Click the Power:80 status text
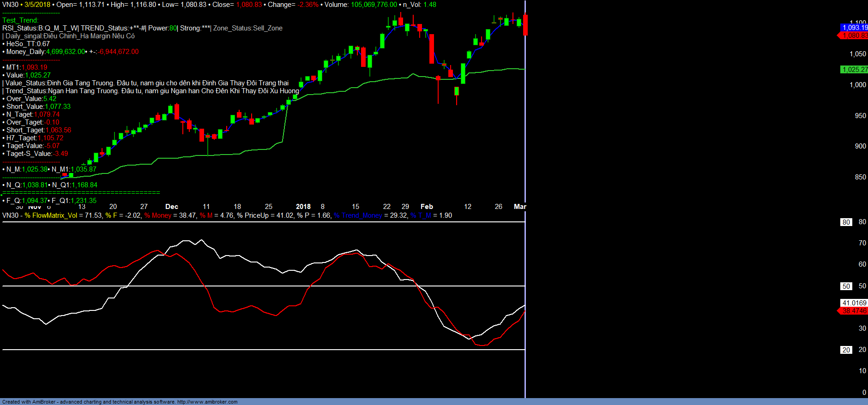Viewport: 868px width, 405px height. tap(163, 28)
